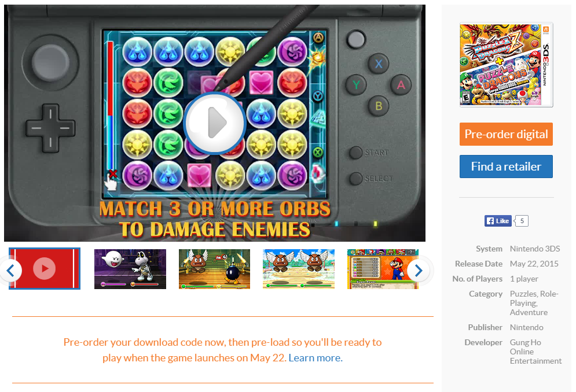Click the Pre-order digital button
This screenshot has width=576, height=392.
506,134
